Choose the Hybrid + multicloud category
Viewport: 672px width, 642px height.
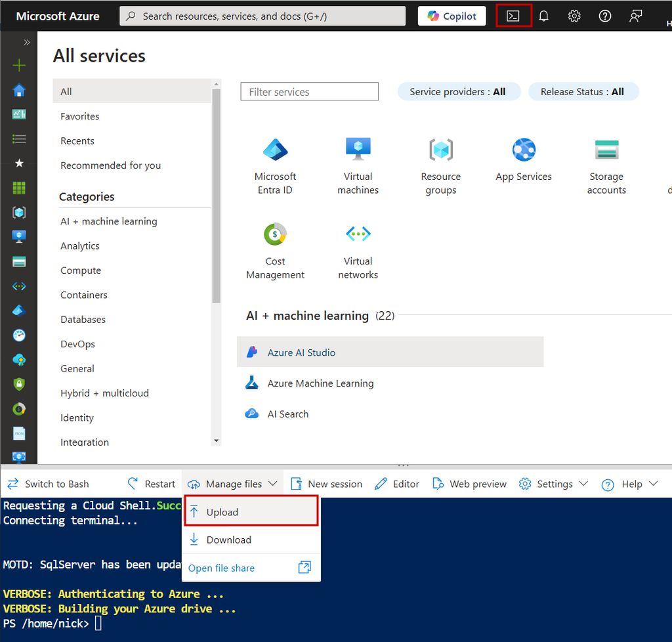[x=104, y=393]
